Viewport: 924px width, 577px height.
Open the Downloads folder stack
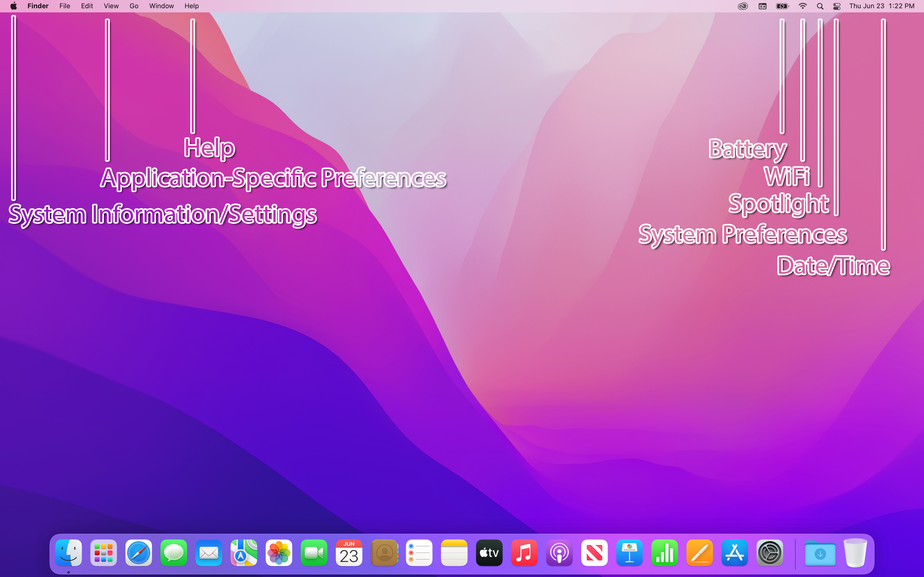point(820,553)
